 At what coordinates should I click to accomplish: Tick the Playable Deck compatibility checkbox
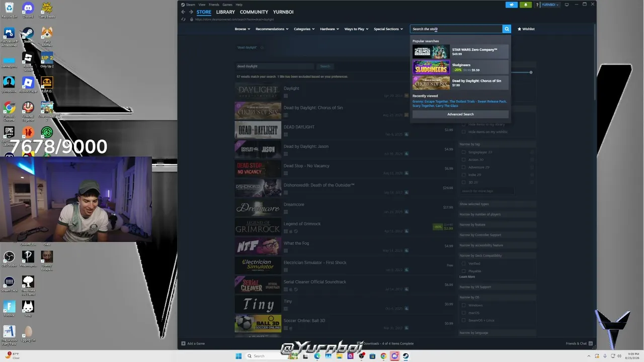tap(463, 271)
